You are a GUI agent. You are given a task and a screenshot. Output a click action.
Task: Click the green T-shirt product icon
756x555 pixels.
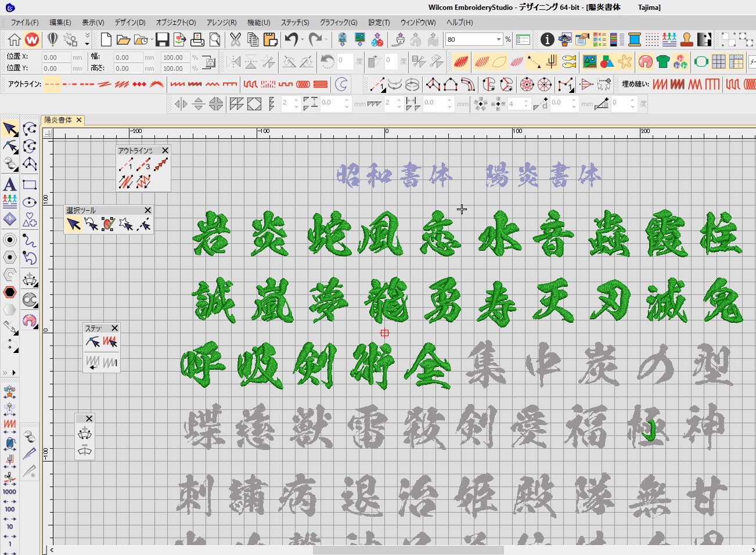point(663,61)
